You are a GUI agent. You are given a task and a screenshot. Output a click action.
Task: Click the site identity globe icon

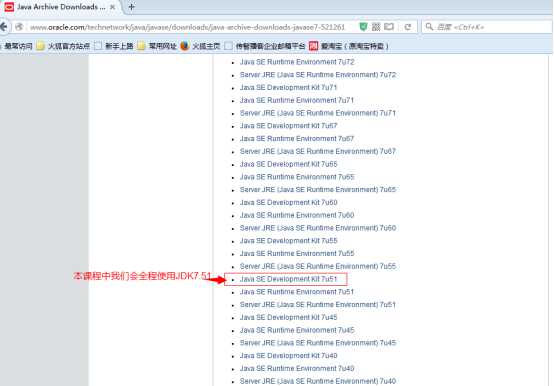[19, 27]
